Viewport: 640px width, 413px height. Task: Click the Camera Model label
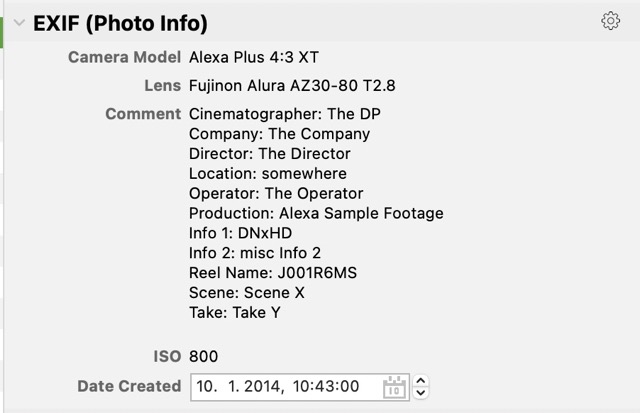point(125,58)
